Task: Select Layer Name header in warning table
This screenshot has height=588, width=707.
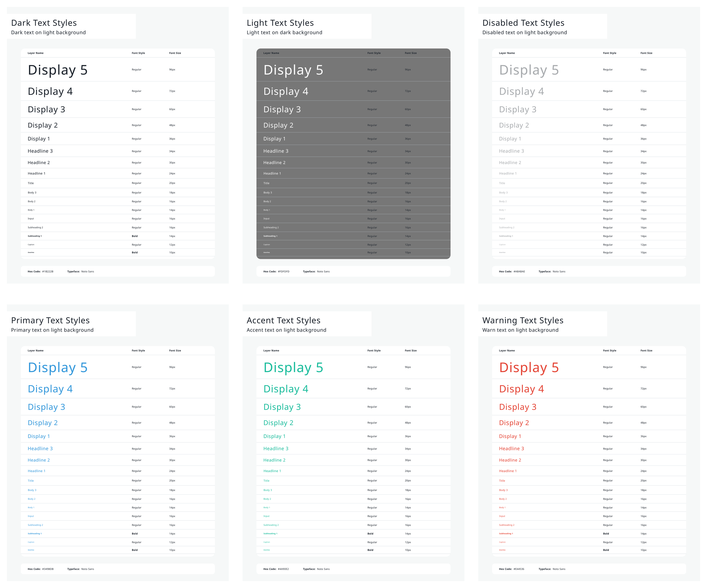Action: coord(506,351)
